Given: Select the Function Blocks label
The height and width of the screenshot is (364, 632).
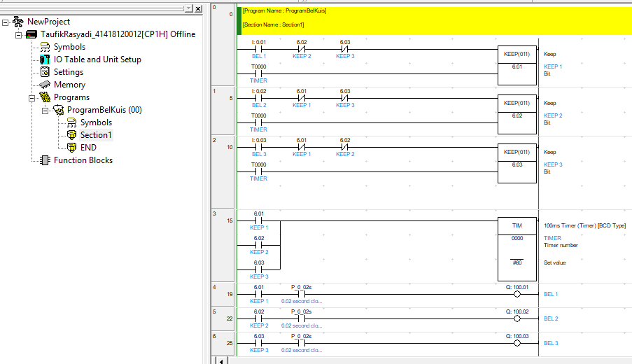Looking at the screenshot, I should (x=83, y=160).
